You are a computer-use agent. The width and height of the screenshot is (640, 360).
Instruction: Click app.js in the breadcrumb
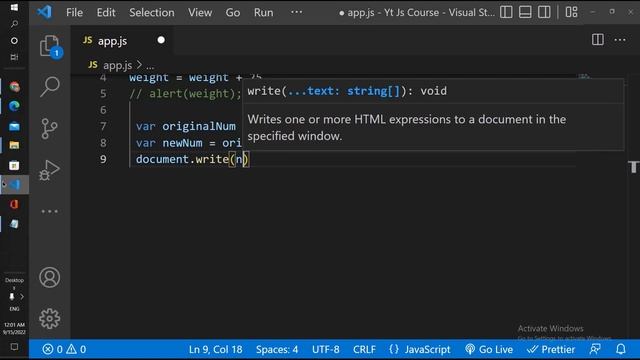coord(118,65)
